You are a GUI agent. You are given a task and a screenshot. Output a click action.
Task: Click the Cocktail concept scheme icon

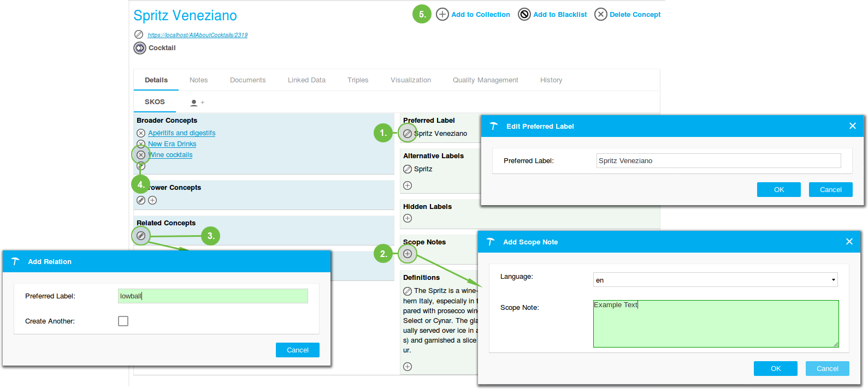140,48
